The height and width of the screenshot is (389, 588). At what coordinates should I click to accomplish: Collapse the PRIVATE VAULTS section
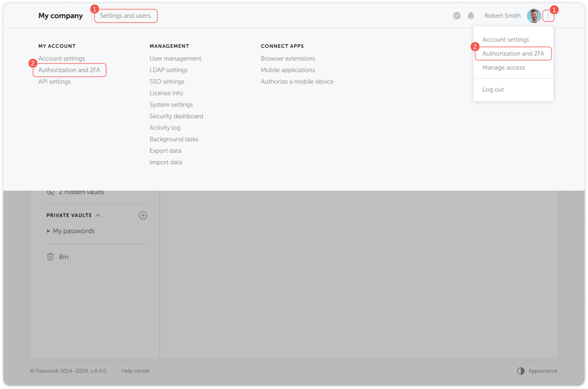click(x=98, y=215)
